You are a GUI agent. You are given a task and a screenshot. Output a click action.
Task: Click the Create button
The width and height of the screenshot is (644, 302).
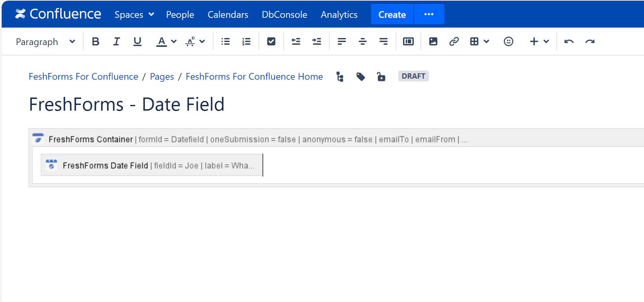coord(392,14)
